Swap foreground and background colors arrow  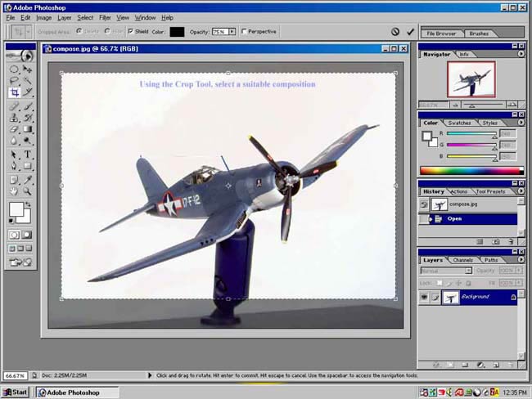pyautogui.click(x=28, y=204)
